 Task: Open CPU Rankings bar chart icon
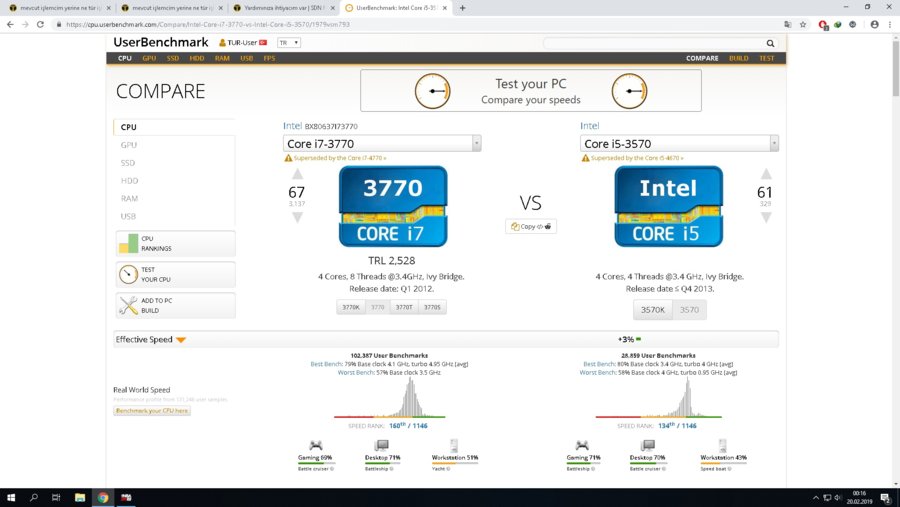128,243
